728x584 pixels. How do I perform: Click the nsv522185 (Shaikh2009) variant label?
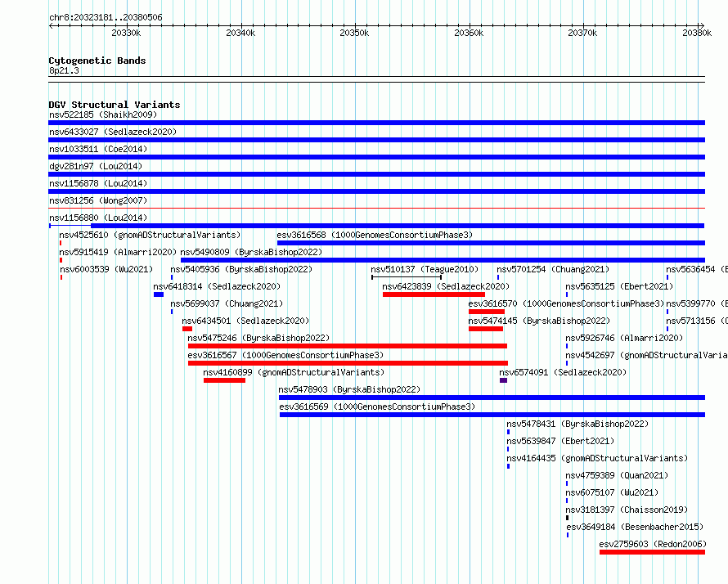(103, 115)
